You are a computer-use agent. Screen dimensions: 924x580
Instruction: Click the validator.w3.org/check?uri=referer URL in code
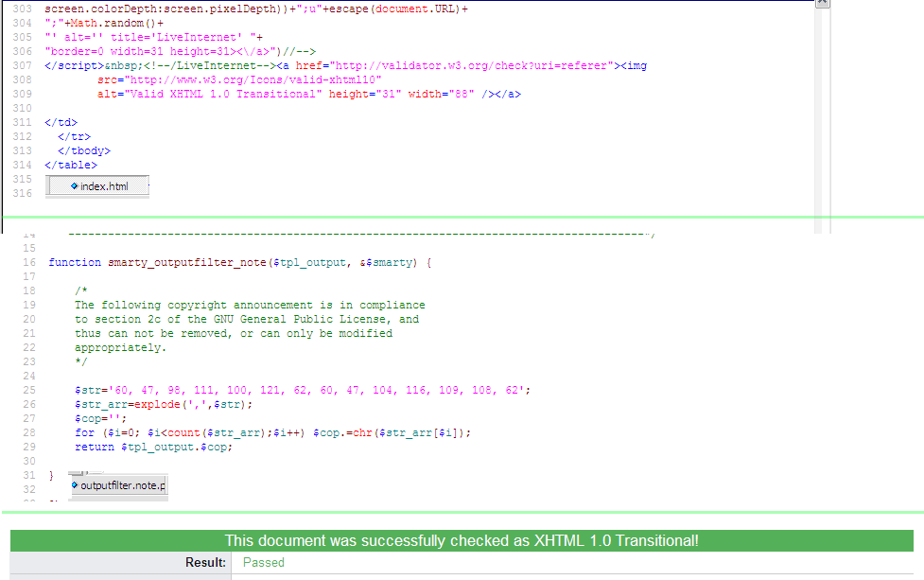point(471,65)
